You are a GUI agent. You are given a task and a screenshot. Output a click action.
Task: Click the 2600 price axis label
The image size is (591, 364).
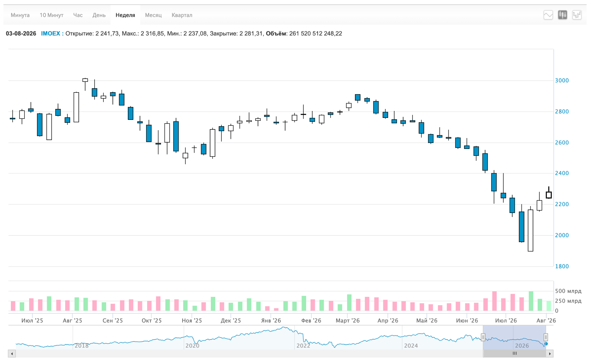[562, 143]
